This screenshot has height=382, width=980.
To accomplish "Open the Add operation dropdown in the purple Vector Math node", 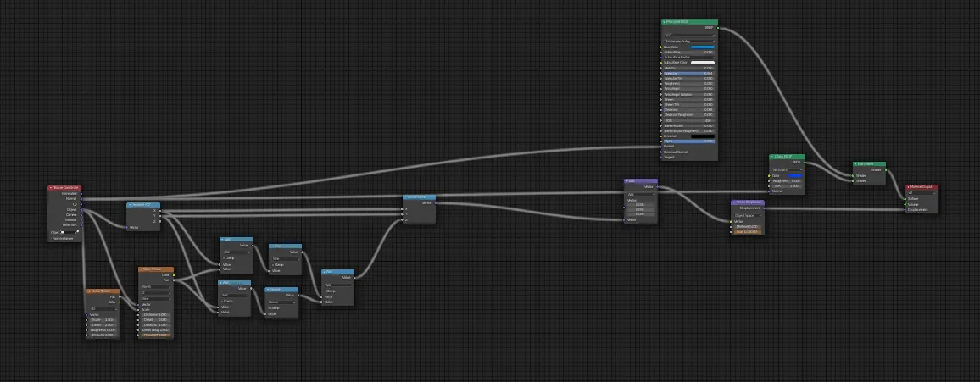I will [x=641, y=194].
